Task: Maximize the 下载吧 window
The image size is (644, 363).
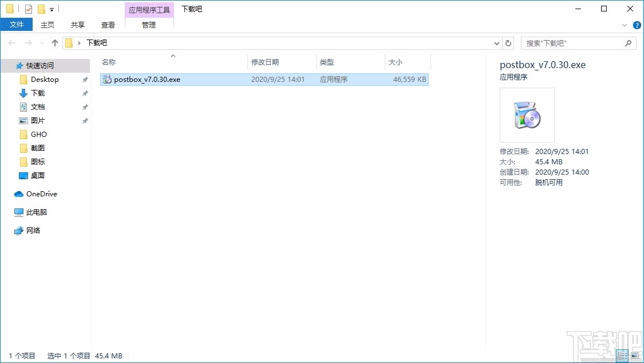Action: click(604, 9)
